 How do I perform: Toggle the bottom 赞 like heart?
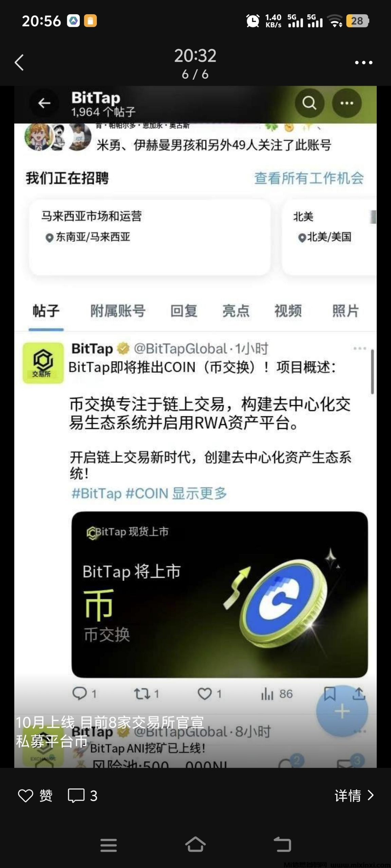[x=26, y=796]
